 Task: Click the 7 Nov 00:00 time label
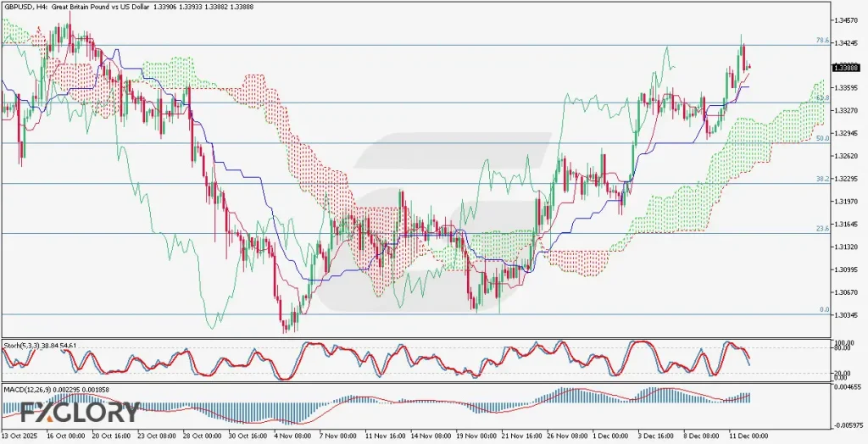click(x=339, y=436)
